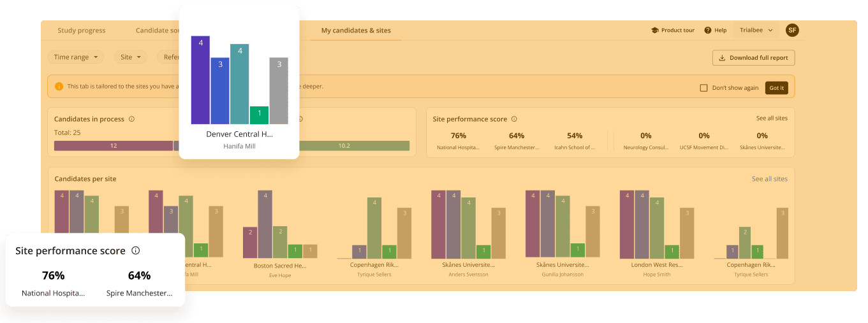Switch to the Study progress tab

pos(82,31)
